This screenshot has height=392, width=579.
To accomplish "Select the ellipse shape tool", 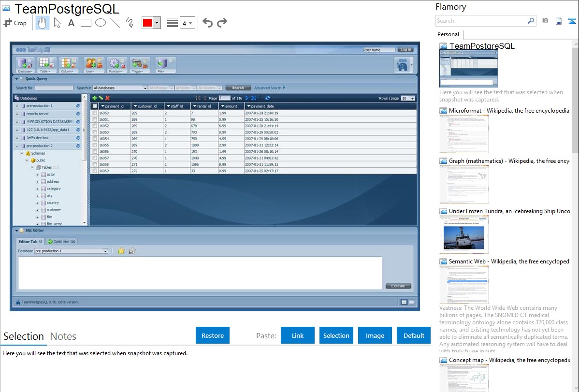I will point(101,23).
